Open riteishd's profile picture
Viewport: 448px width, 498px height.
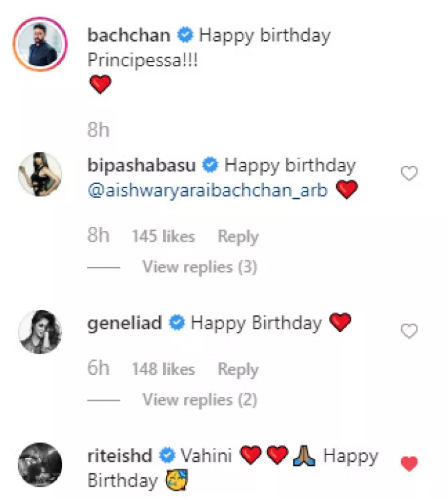39,465
